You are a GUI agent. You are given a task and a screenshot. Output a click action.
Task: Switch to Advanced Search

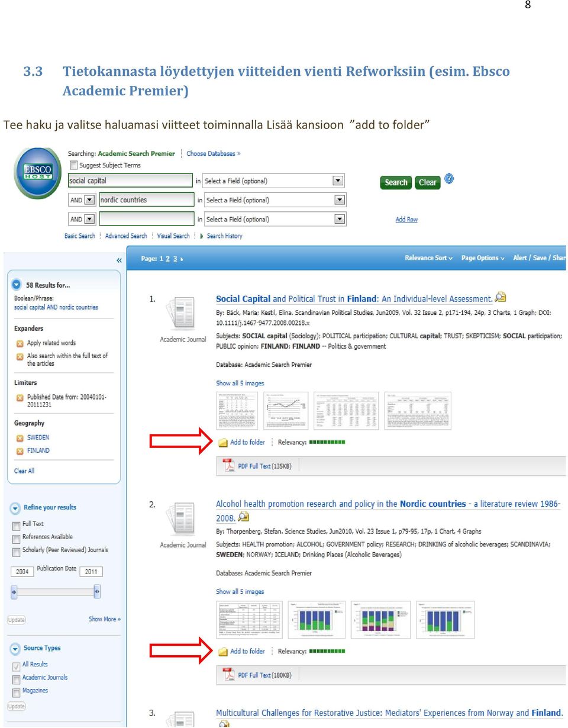coord(126,236)
